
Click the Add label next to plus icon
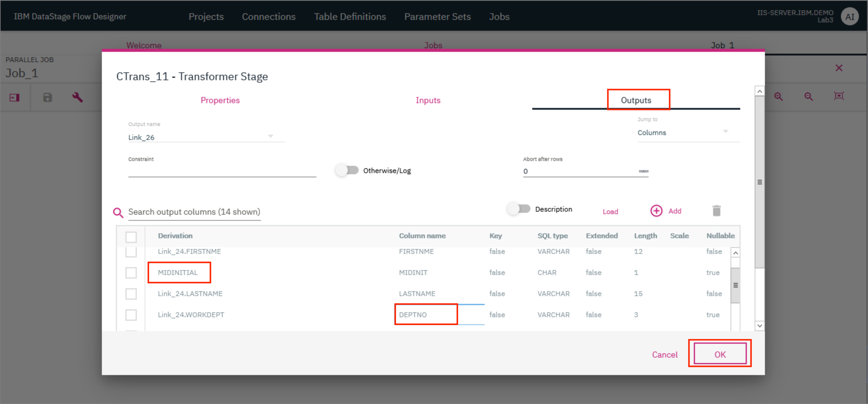[x=675, y=211]
